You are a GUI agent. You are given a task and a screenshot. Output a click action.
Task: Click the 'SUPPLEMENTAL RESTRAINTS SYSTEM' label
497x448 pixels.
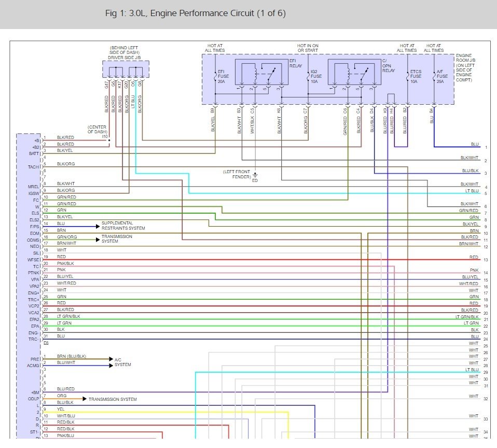point(123,226)
